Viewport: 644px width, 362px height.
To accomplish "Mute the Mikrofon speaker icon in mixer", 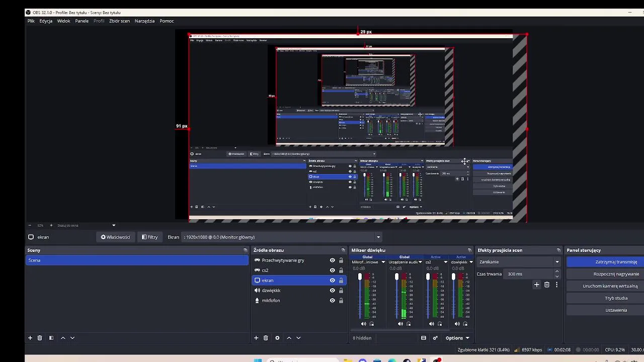I will coord(364,324).
